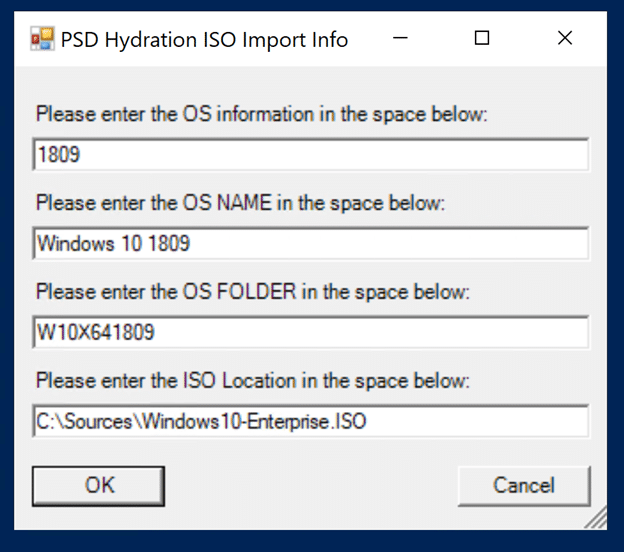Click the PSD Hydration app icon in title bar

coord(43,39)
